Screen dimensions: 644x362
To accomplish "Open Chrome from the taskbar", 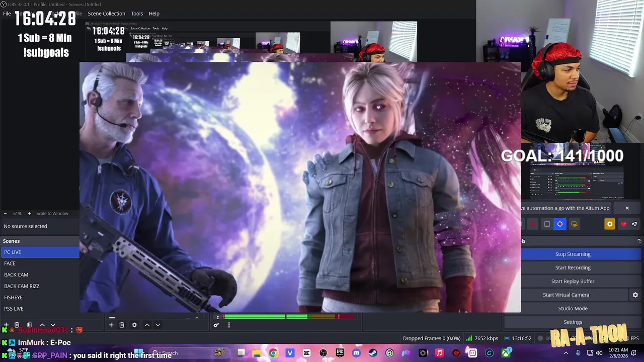I will click(x=273, y=353).
